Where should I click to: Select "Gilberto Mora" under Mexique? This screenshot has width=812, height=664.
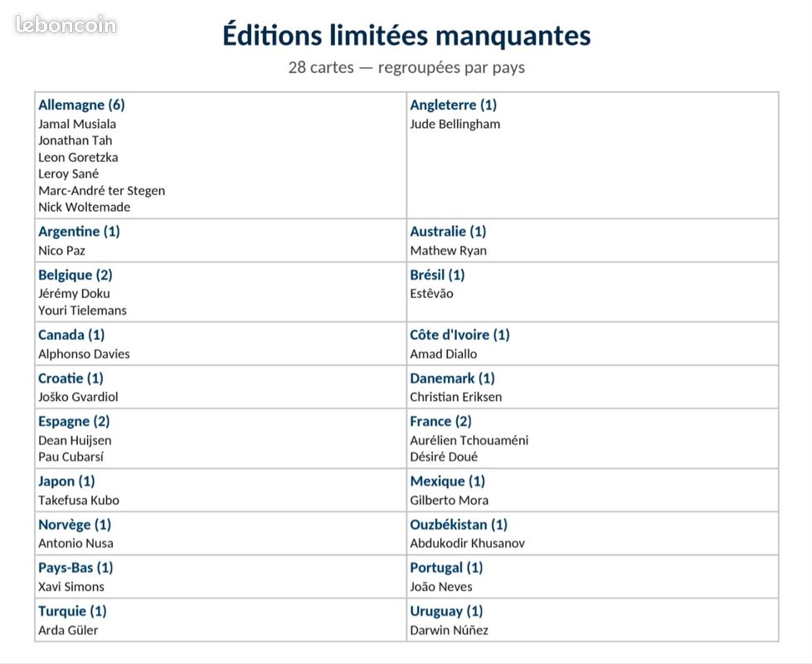point(449,500)
